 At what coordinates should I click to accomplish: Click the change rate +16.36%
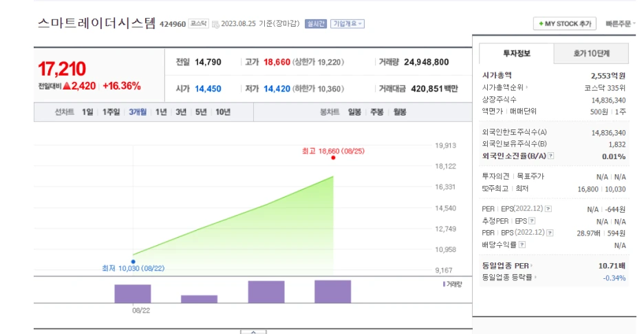122,86
